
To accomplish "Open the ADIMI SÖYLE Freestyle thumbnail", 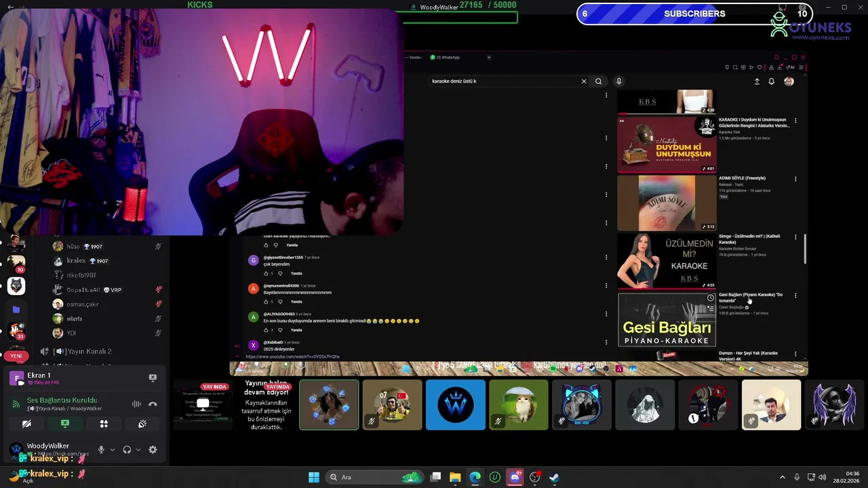I will pyautogui.click(x=667, y=203).
